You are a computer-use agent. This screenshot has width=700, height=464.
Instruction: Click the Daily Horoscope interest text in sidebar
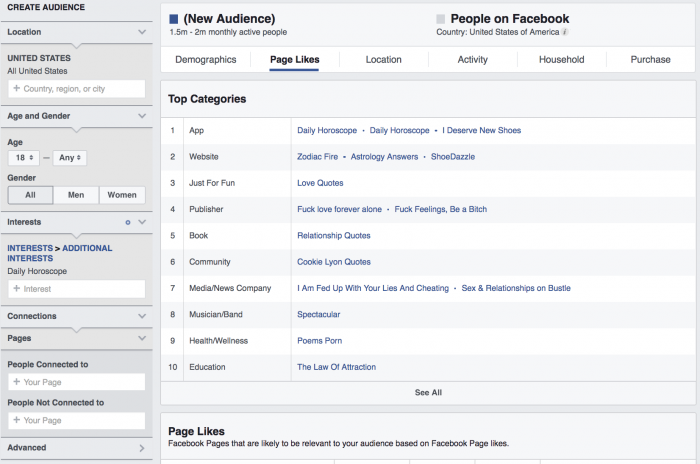click(x=37, y=272)
